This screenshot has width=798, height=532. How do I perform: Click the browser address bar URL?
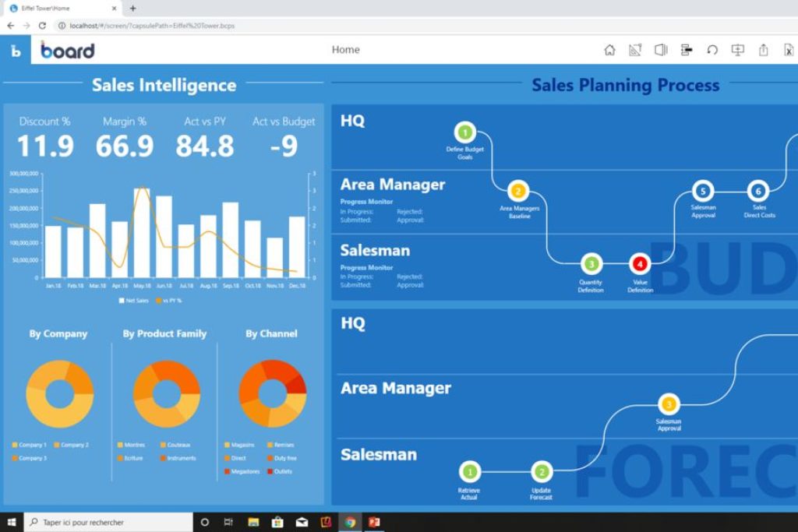152,26
